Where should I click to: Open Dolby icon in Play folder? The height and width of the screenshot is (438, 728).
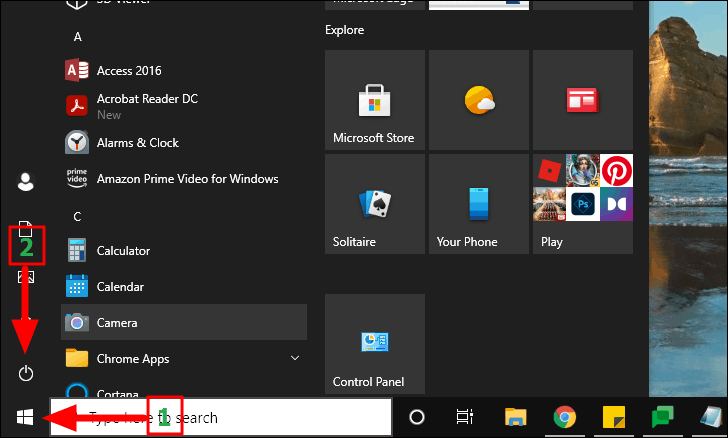coord(616,204)
